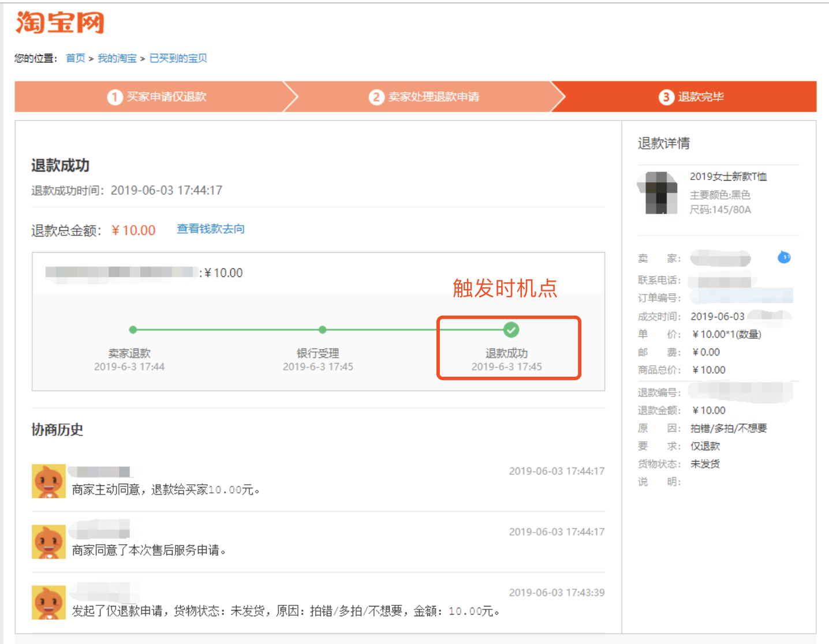Click the 退款详情 panel heading
The image size is (829, 644).
tap(664, 143)
